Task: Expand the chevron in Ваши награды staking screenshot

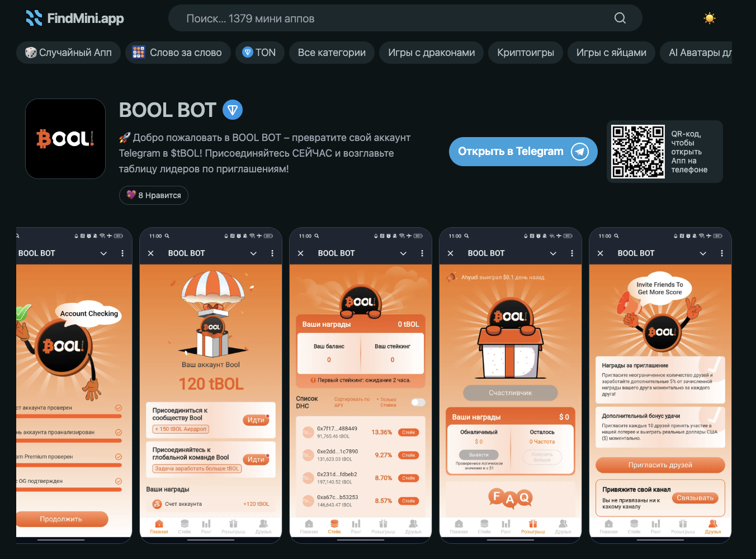Action: 403,253
